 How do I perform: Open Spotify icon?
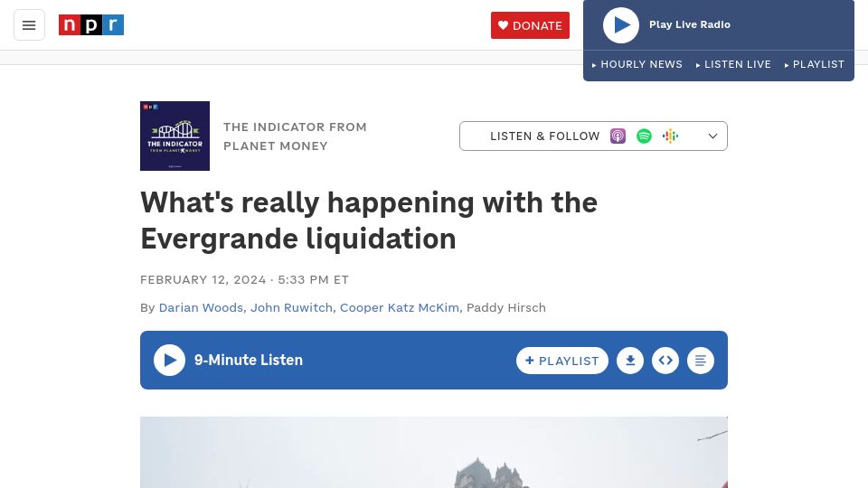click(x=644, y=136)
